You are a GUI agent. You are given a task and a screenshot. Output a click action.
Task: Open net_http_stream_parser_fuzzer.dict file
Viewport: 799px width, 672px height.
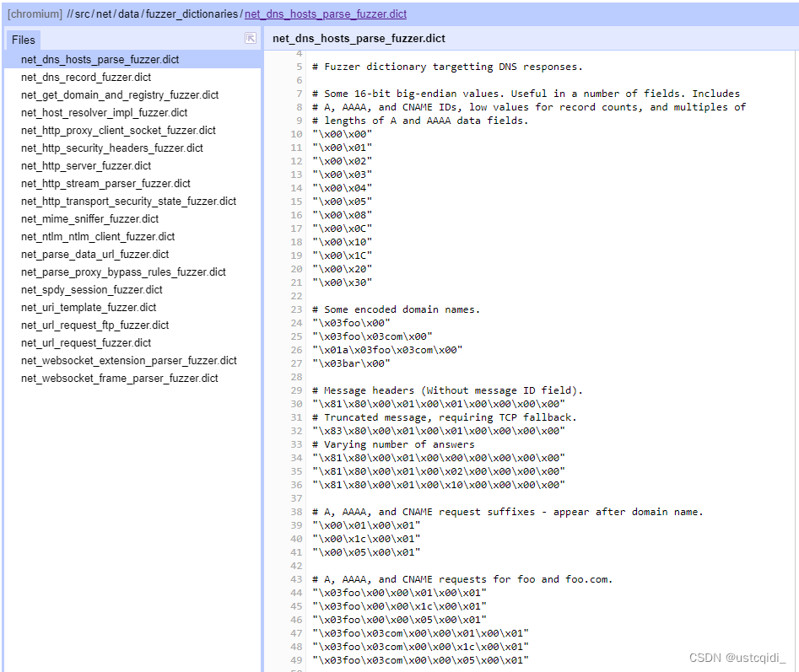pyautogui.click(x=105, y=183)
